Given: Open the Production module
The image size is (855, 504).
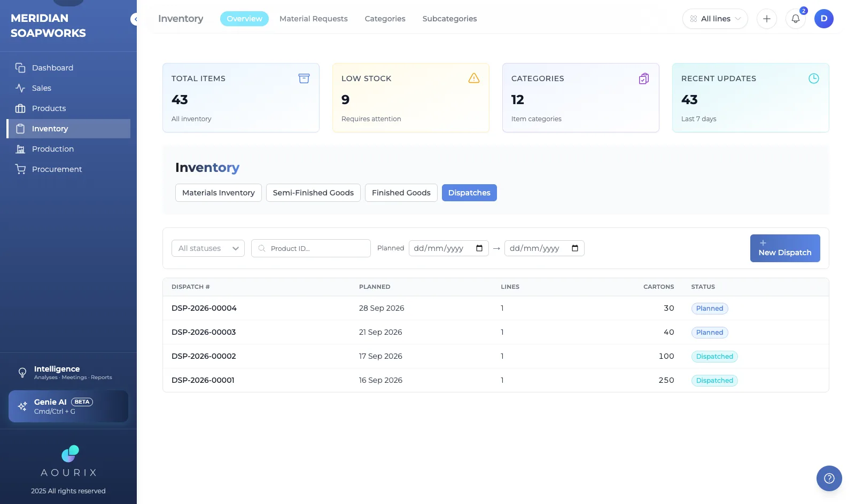Looking at the screenshot, I should 68,149.
